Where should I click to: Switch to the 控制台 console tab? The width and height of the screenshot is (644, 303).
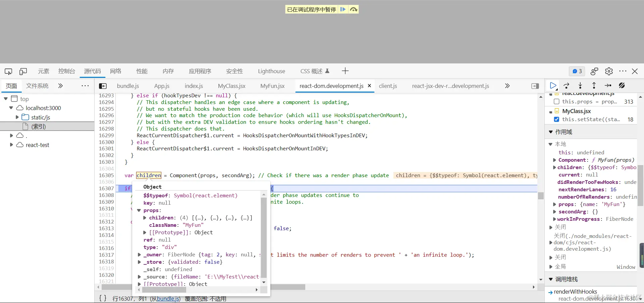66,71
